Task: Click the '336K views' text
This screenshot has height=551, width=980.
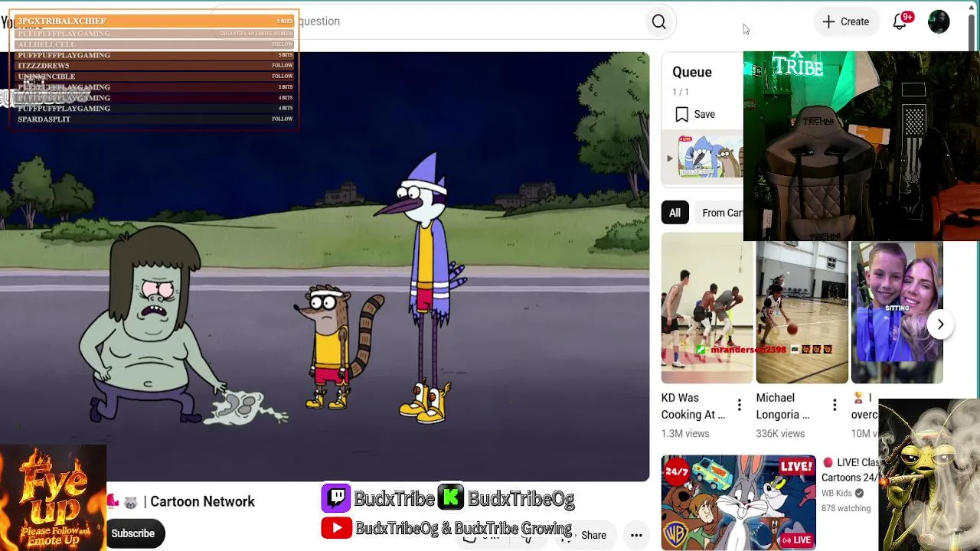Action: [780, 434]
